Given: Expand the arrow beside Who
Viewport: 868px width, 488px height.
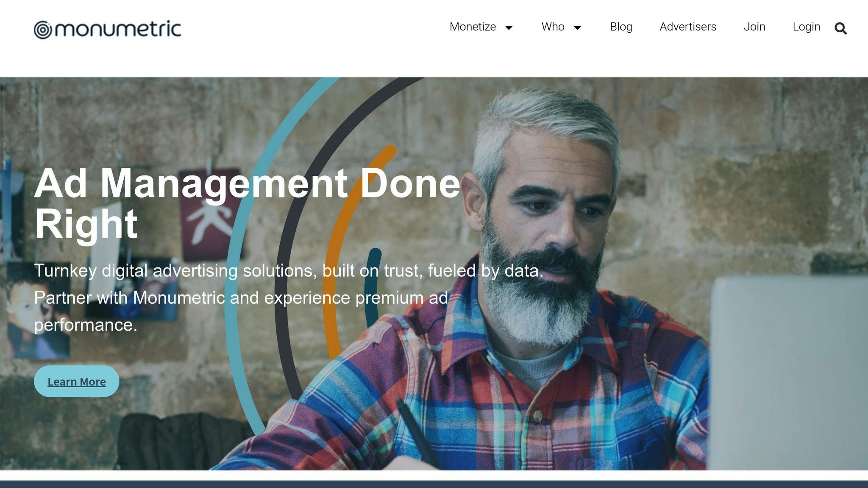Looking at the screenshot, I should tap(577, 28).
